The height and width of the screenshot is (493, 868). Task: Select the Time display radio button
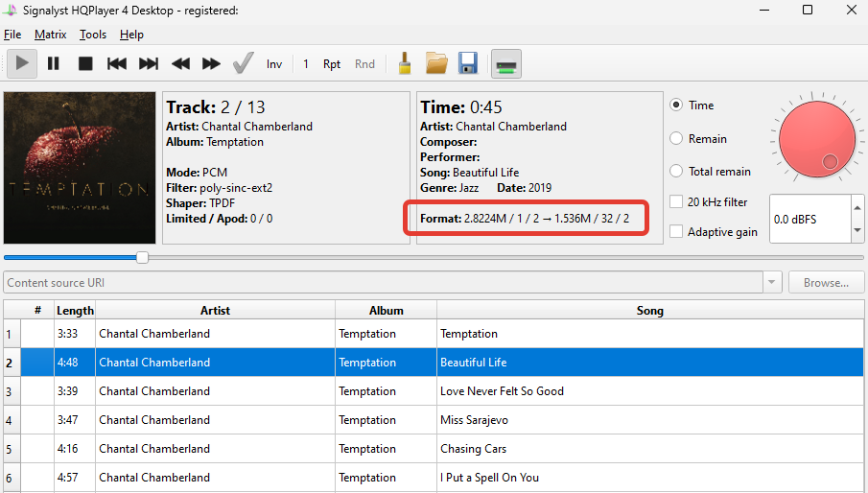pyautogui.click(x=676, y=106)
